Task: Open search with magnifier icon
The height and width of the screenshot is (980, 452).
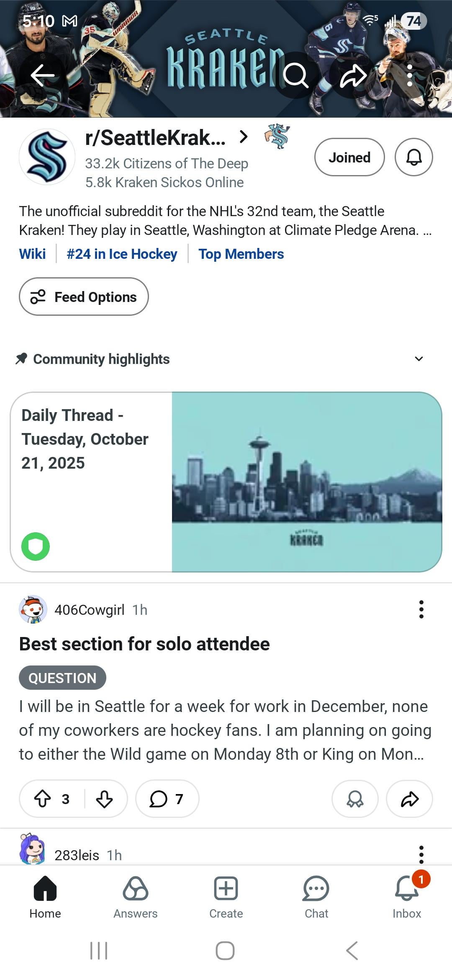Action: 295,75
